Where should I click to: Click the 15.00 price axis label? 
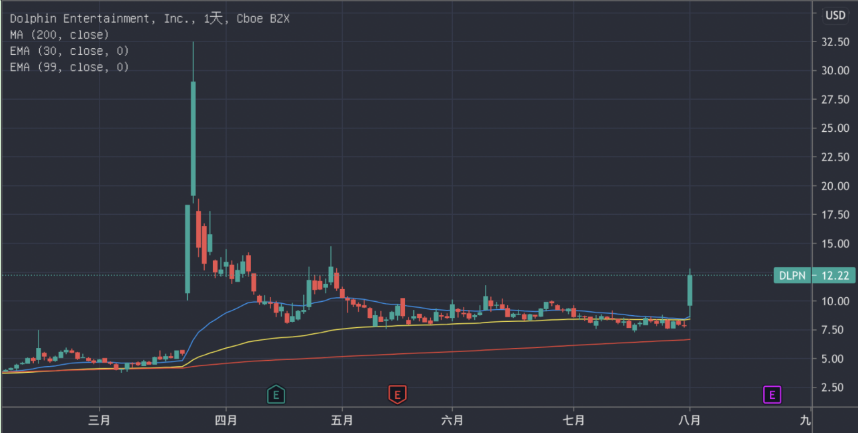(x=835, y=244)
